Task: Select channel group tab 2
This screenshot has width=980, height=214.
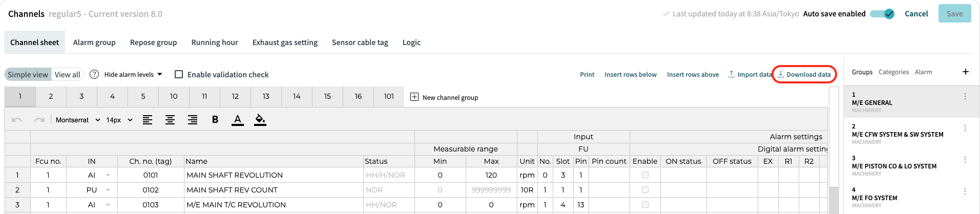Action: tap(51, 96)
